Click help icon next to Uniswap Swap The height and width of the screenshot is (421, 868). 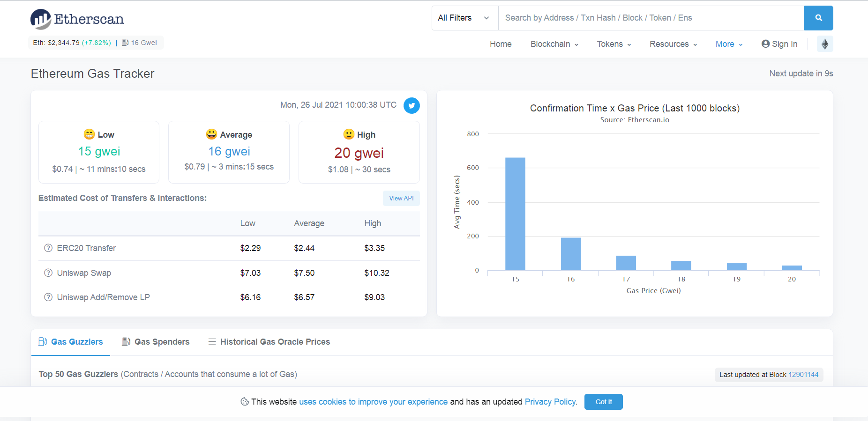click(48, 273)
